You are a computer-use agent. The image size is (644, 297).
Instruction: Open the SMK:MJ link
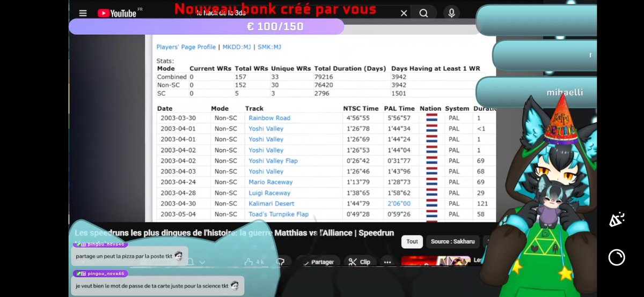click(269, 47)
